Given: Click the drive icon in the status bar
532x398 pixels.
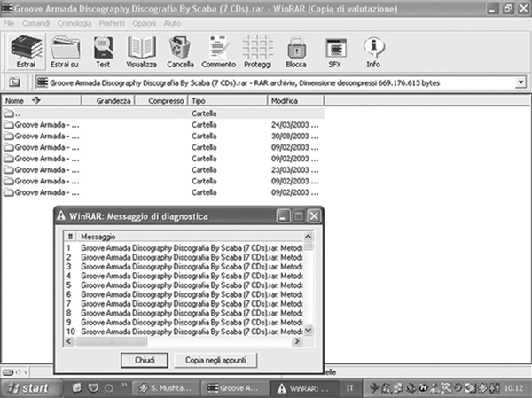Looking at the screenshot, I should 8,372.
